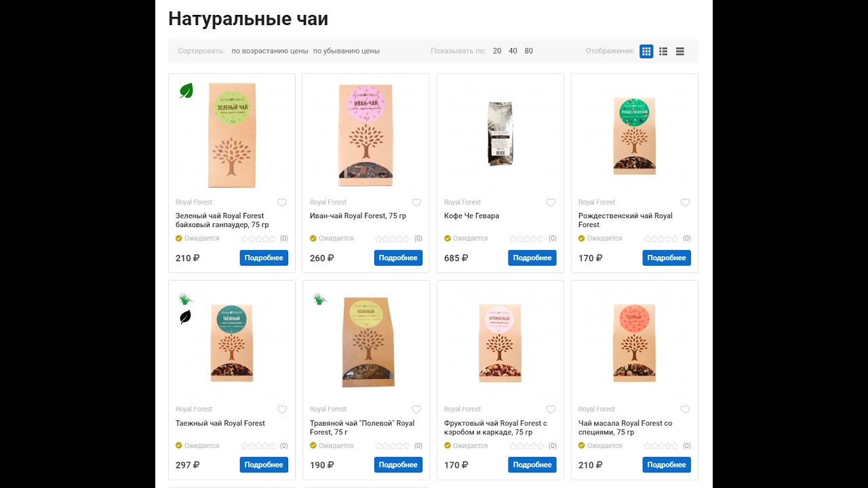Viewport: 868px width, 488px height.
Task: Sort by ascending price (по возрастанию цены)
Action: [x=270, y=51]
